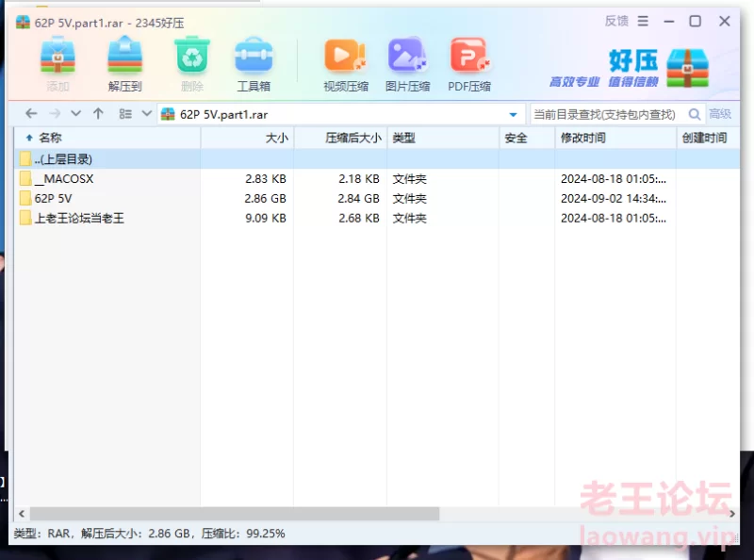This screenshot has height=560, width=754.
Task: Click the 高级 advanced search link
Action: [720, 114]
